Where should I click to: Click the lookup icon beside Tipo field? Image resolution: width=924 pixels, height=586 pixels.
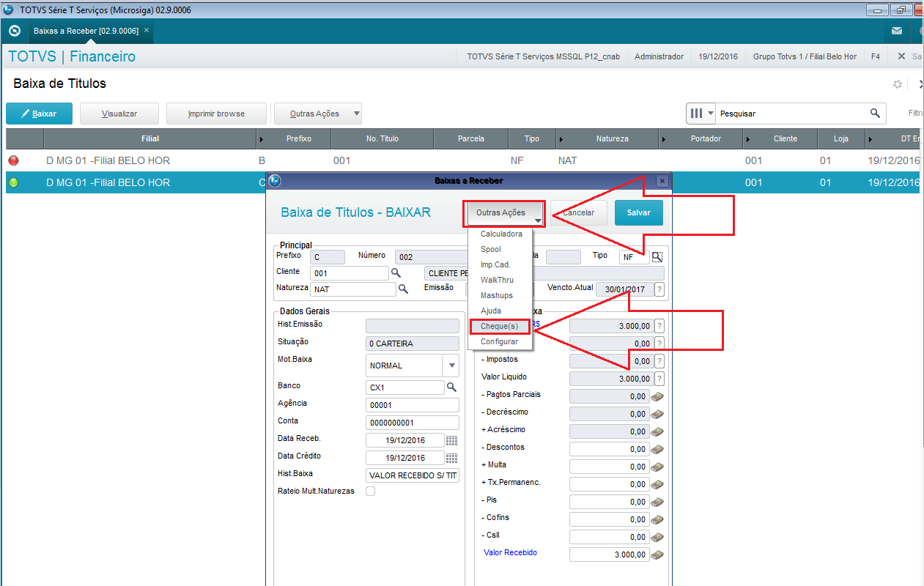point(657,256)
